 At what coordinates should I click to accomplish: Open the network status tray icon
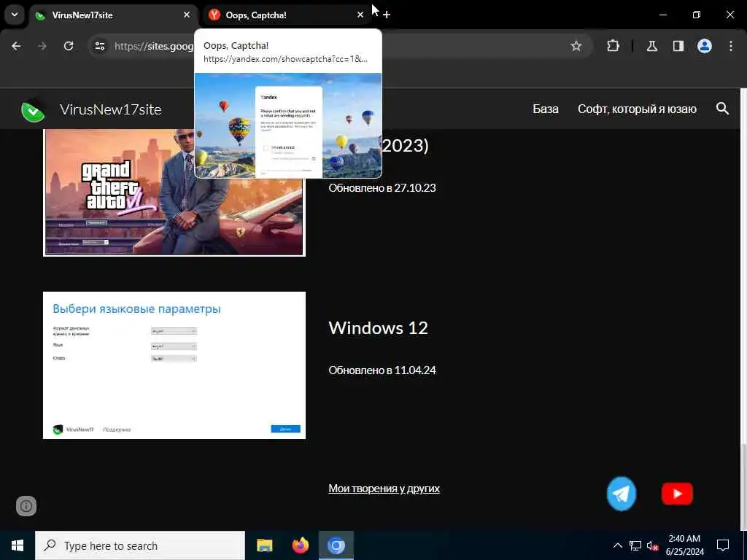635,545
